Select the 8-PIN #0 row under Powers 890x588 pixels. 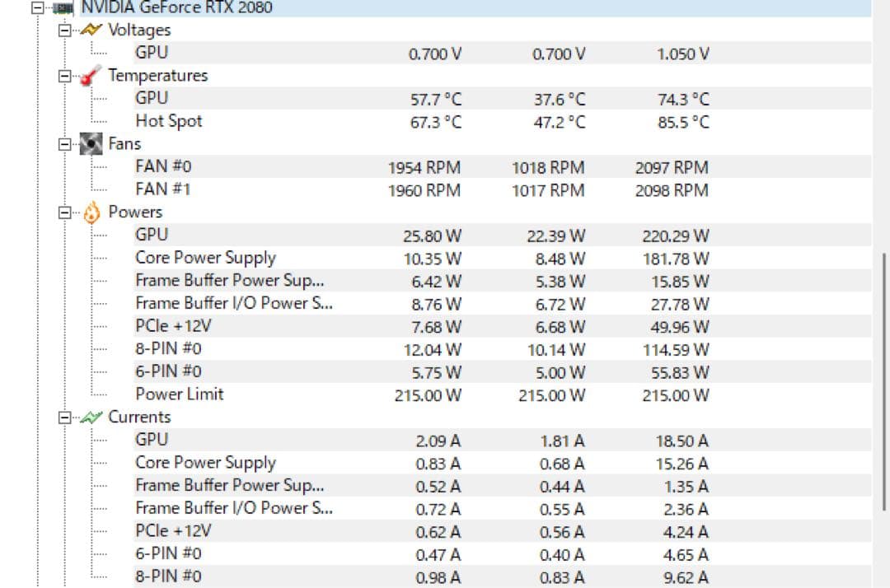click(x=503, y=348)
